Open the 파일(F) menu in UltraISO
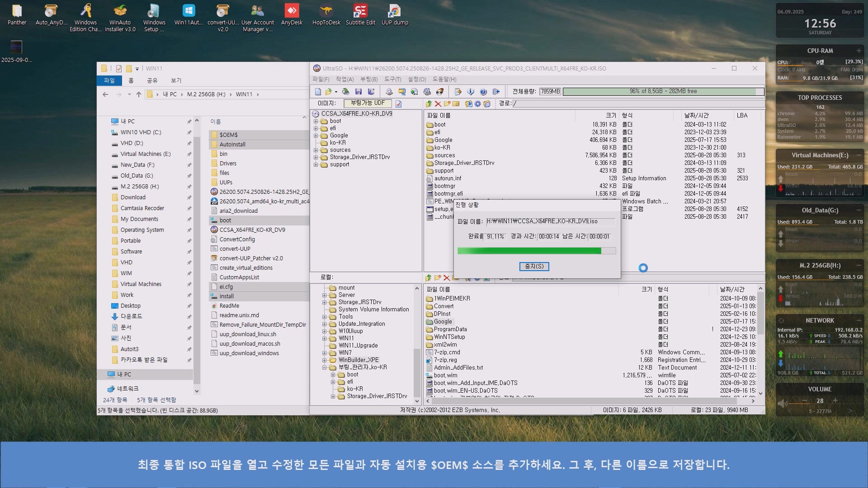Image resolution: width=868 pixels, height=488 pixels. point(321,79)
